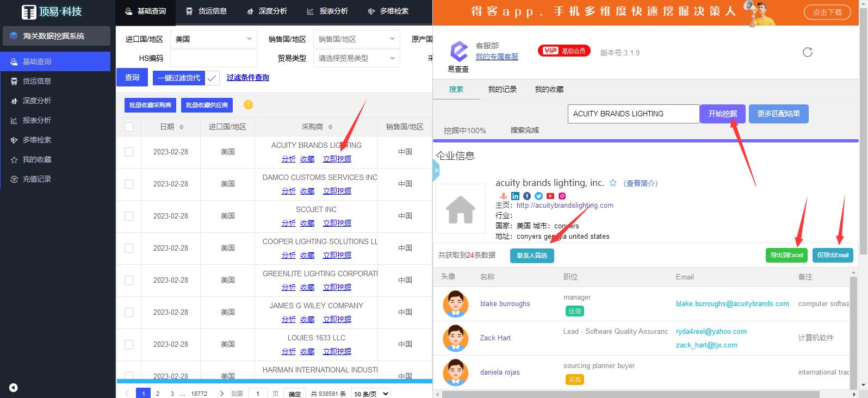The width and height of the screenshot is (868, 398).
Task: Check the GREENLITE LIGHTING row checkbox
Action: 129,280
